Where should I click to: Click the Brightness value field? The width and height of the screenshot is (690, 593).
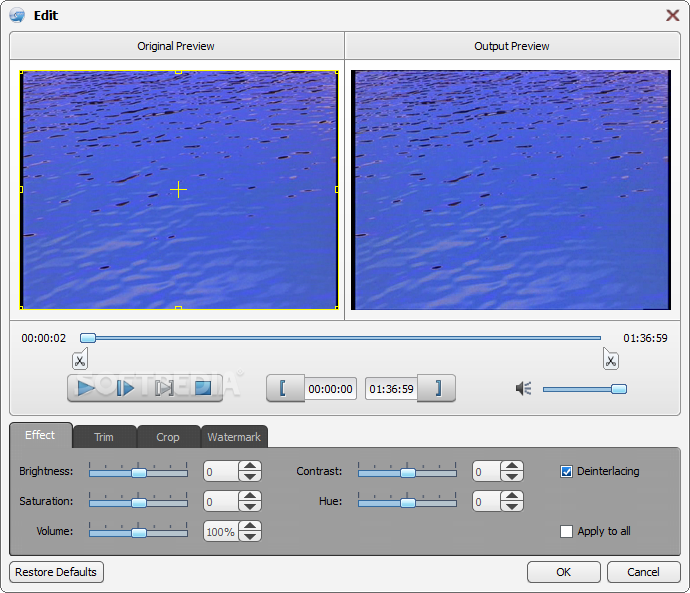(221, 472)
